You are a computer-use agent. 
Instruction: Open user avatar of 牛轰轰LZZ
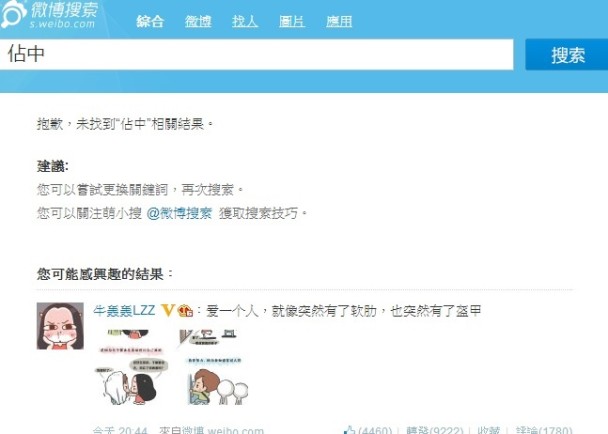coord(60,326)
